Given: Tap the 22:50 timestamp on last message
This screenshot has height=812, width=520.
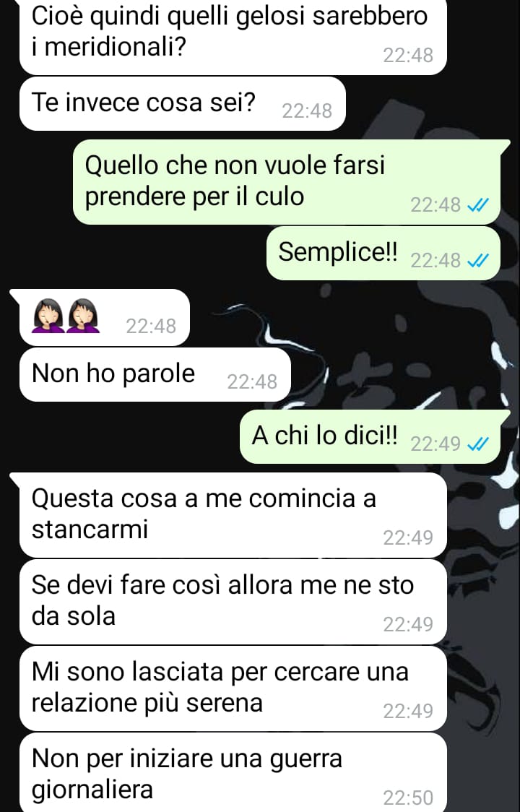Looking at the screenshot, I should click(408, 798).
